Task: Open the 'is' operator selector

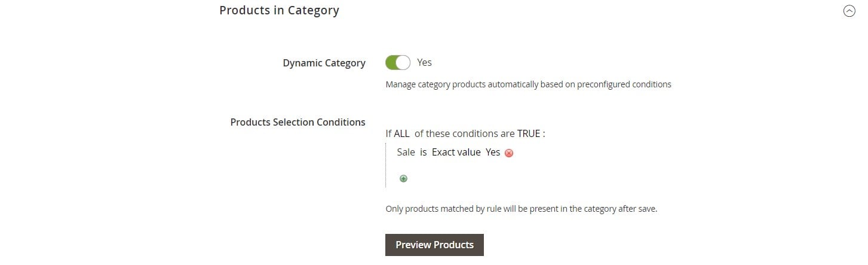Action: click(x=423, y=152)
